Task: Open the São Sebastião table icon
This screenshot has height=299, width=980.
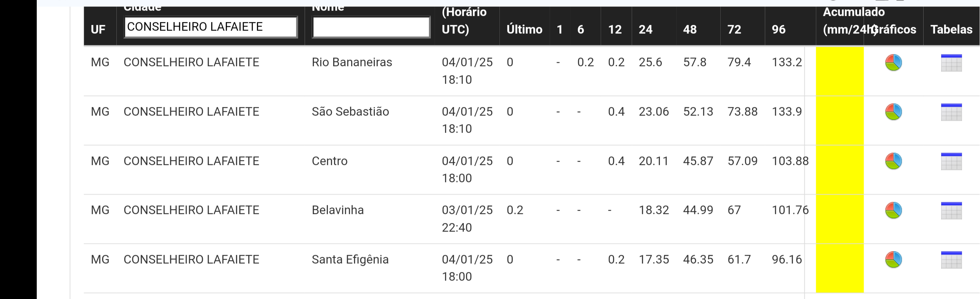Action: coord(951,112)
